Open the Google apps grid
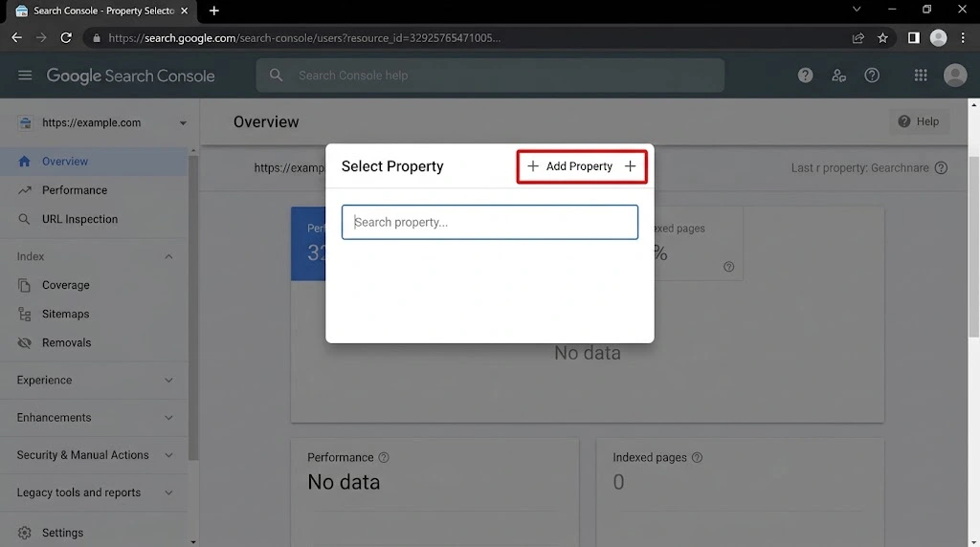The width and height of the screenshot is (980, 547). [x=920, y=75]
